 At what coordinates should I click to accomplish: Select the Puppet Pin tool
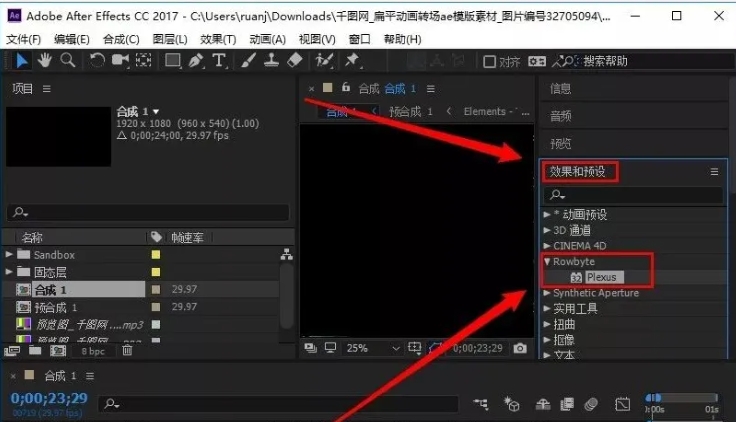pos(352,61)
